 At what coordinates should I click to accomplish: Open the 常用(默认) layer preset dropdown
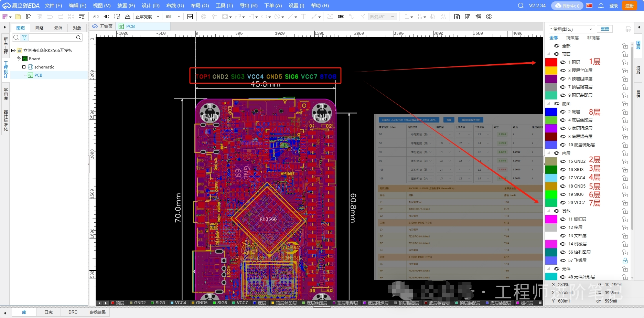coord(571,29)
